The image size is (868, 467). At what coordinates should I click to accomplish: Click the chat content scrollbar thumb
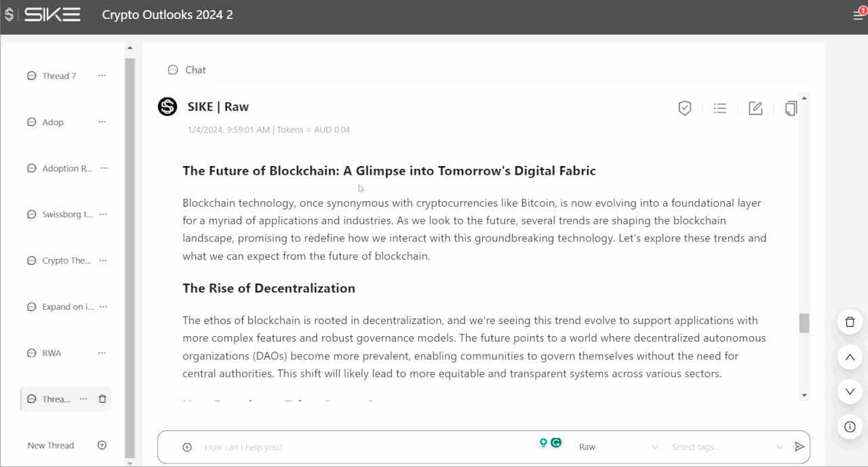804,323
